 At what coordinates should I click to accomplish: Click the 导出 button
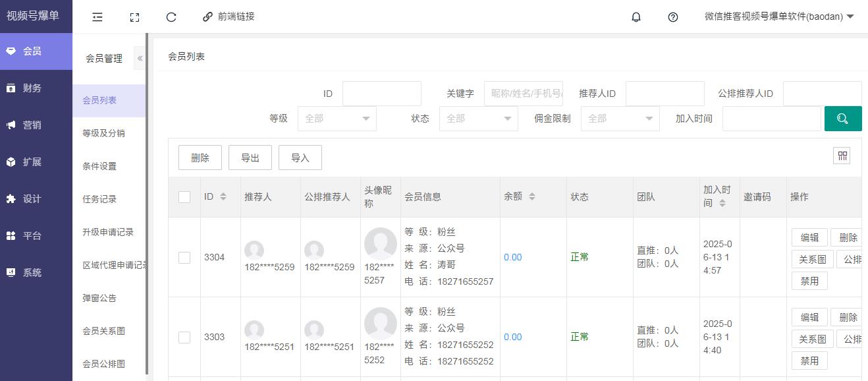coord(250,158)
